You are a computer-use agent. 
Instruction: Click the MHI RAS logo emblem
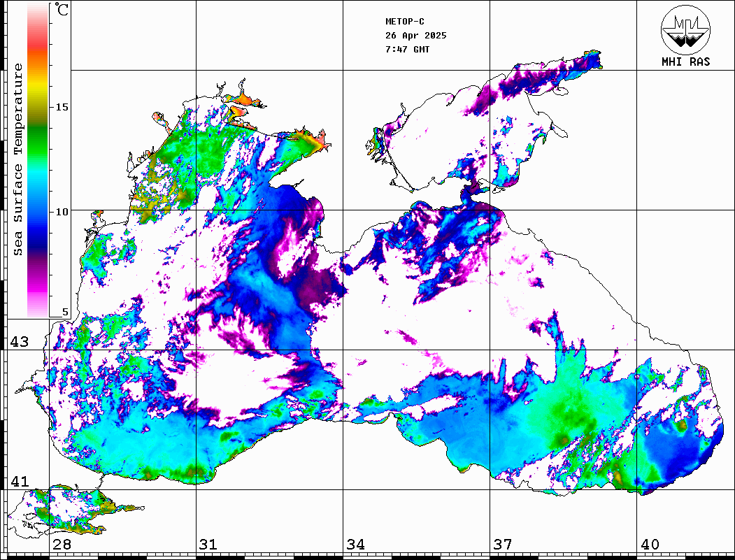[686, 29]
